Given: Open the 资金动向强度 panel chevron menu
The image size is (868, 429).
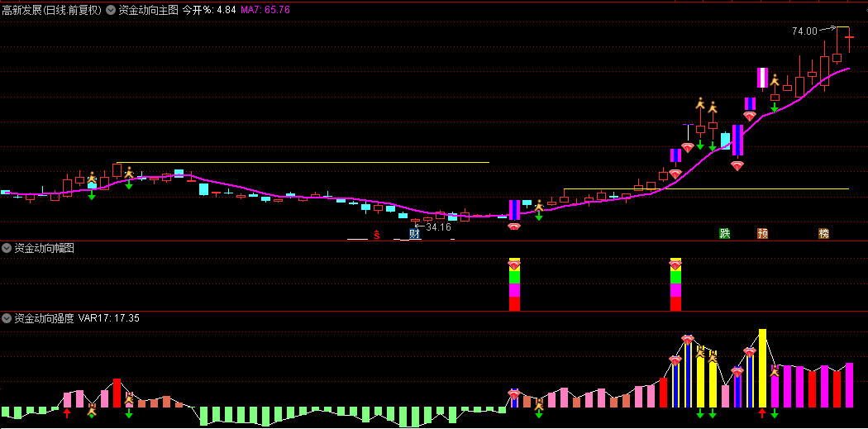Looking at the screenshot, I should 7,318.
